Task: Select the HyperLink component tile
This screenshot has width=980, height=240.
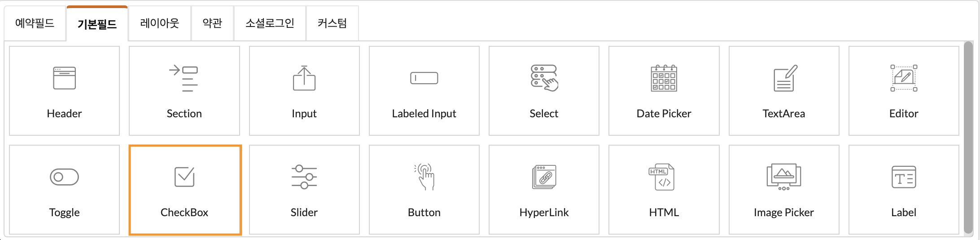Action: (x=544, y=190)
